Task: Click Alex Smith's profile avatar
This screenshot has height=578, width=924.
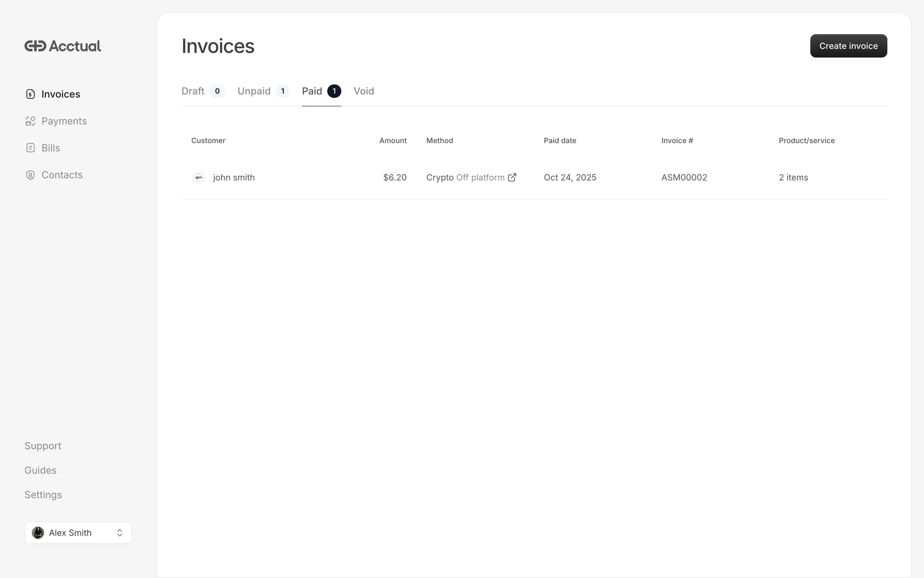Action: point(38,533)
